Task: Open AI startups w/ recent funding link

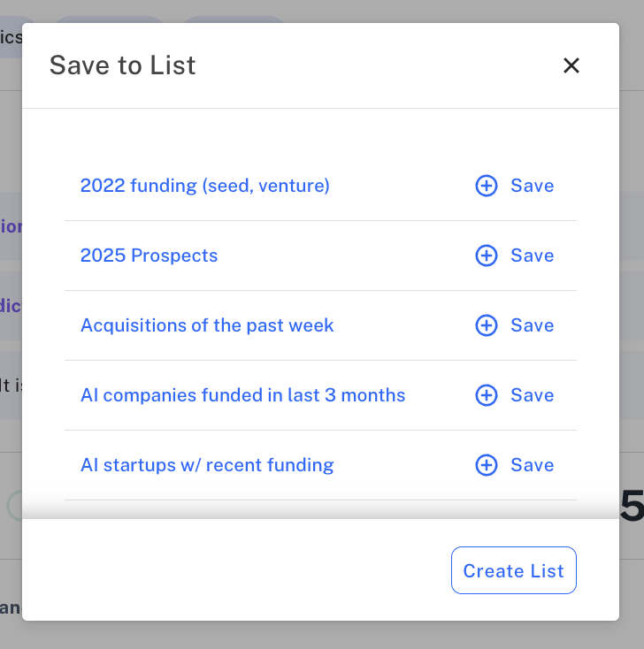Action: 207,465
